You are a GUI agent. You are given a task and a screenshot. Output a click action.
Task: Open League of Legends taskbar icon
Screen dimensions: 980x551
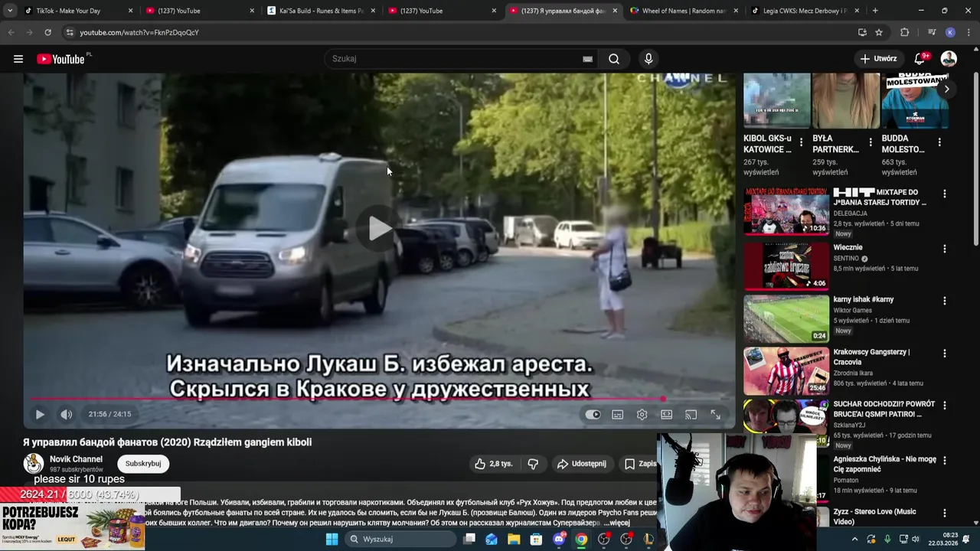pyautogui.click(x=649, y=539)
